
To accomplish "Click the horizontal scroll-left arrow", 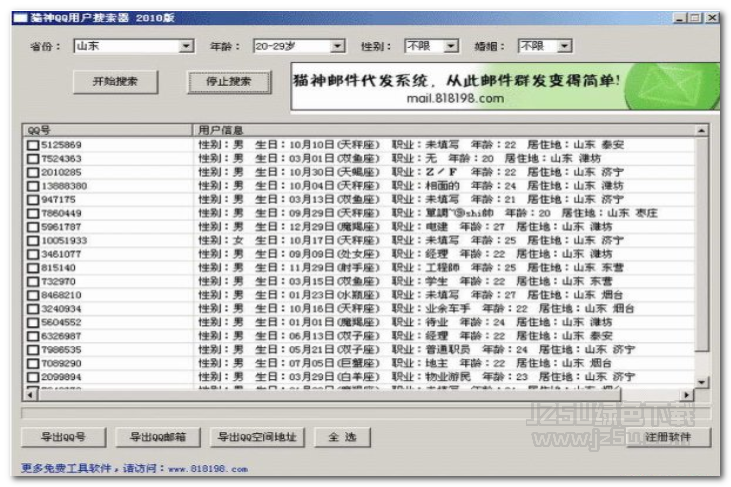I will point(30,395).
